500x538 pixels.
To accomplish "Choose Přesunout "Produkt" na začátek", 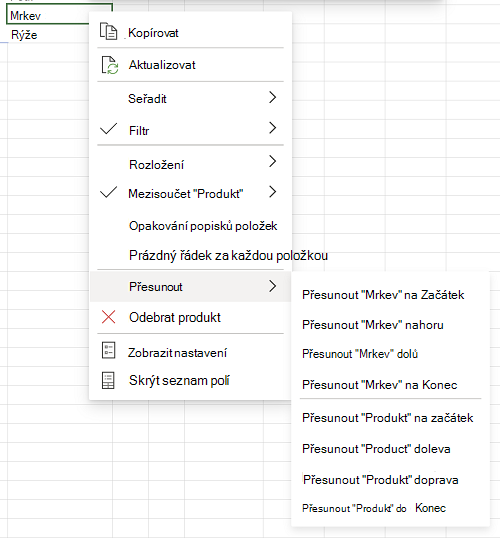I will (x=387, y=418).
